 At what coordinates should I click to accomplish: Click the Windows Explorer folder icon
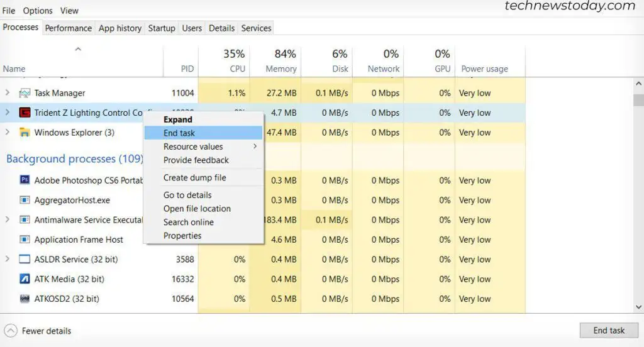click(x=25, y=132)
